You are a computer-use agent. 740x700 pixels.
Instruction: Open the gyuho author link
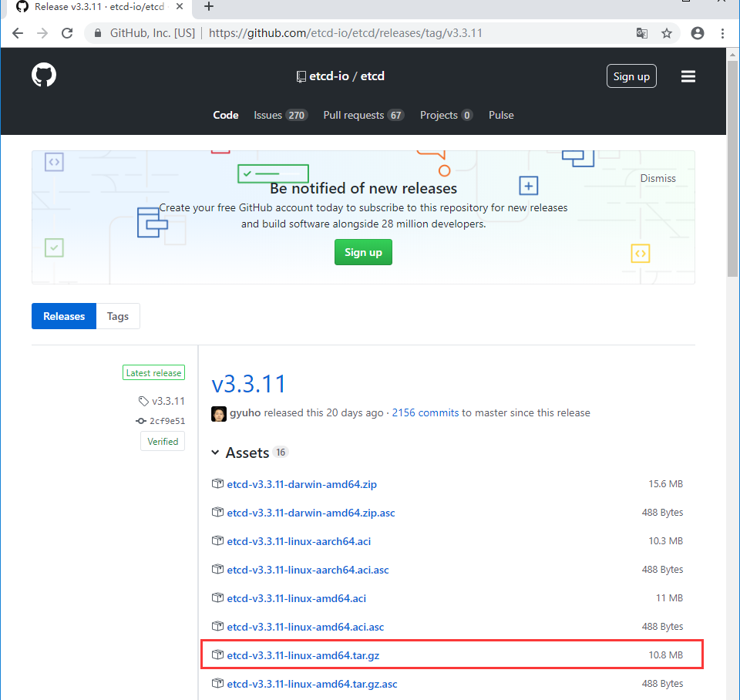coord(245,412)
